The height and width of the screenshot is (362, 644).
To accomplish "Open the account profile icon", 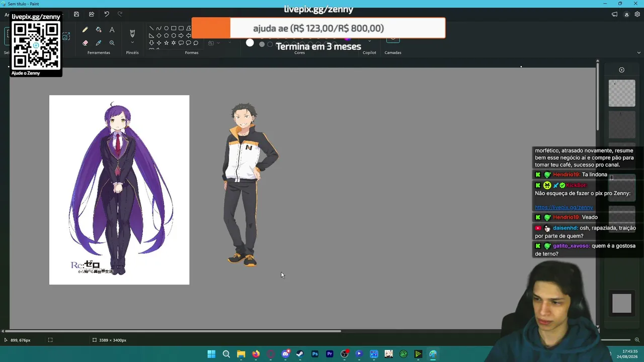I will click(626, 15).
